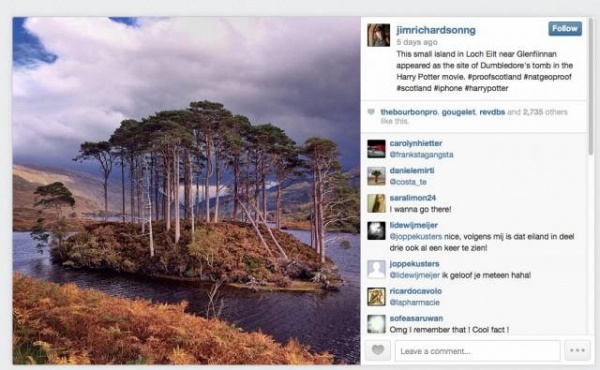Open the #natgeoproof hashtag link
The height and width of the screenshot is (370, 600).
tap(547, 77)
